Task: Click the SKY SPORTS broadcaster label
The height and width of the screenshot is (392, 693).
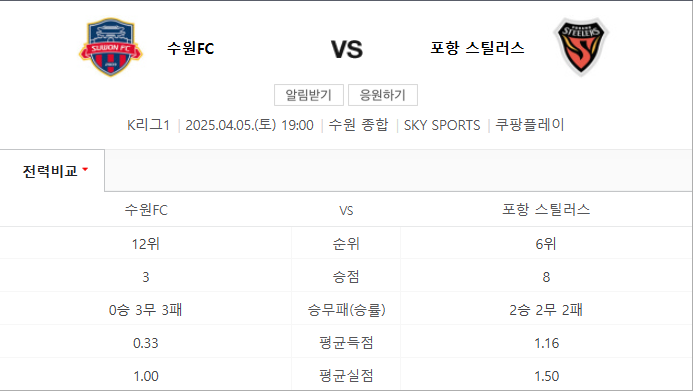Action: [x=442, y=125]
